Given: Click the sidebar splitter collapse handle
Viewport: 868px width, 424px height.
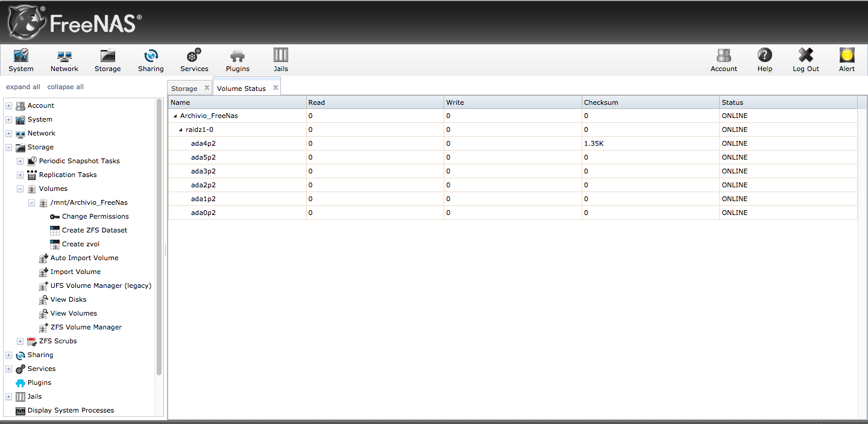Looking at the screenshot, I should [x=165, y=251].
